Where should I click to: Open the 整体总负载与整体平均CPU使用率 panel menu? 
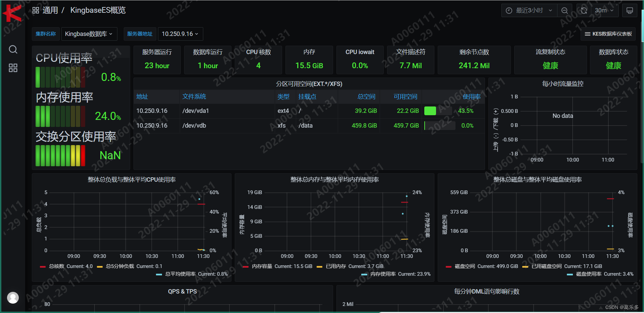[131, 180]
